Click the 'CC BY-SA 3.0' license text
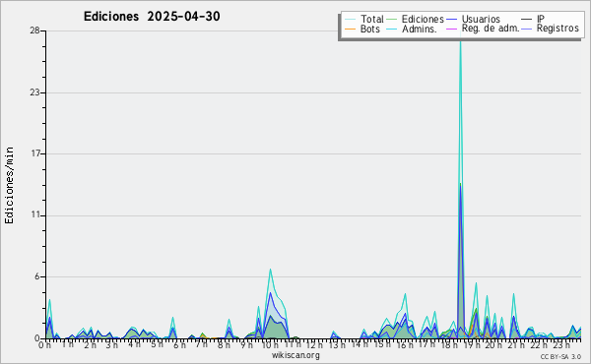591x364 pixels. point(560,356)
